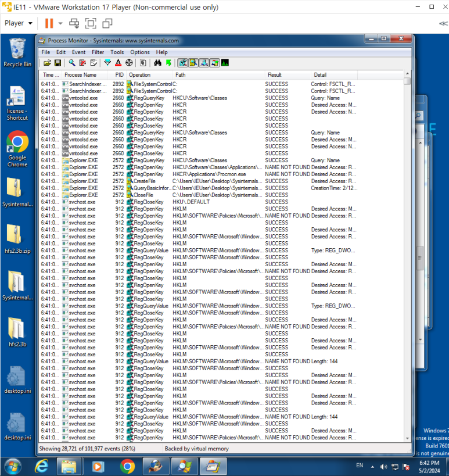Image resolution: width=449 pixels, height=476 pixels.
Task: Open Recycle Bin on the desktop
Action: pyautogui.click(x=17, y=52)
